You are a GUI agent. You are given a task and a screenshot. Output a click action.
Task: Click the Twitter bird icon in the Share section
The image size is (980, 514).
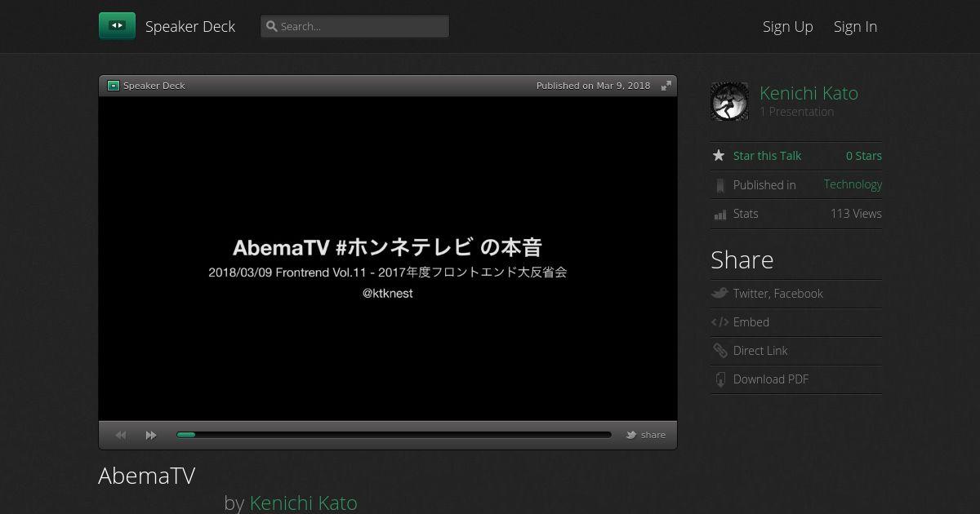719,294
